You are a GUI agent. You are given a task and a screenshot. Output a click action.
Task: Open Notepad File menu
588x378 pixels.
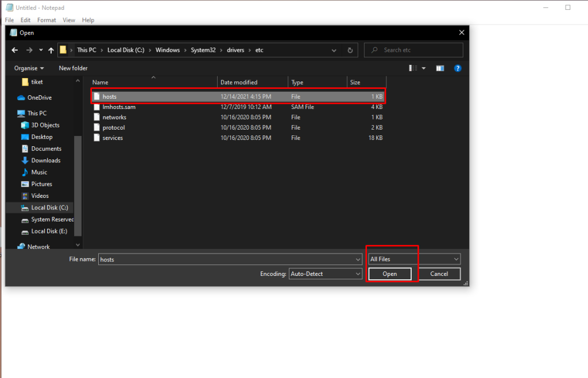9,20
